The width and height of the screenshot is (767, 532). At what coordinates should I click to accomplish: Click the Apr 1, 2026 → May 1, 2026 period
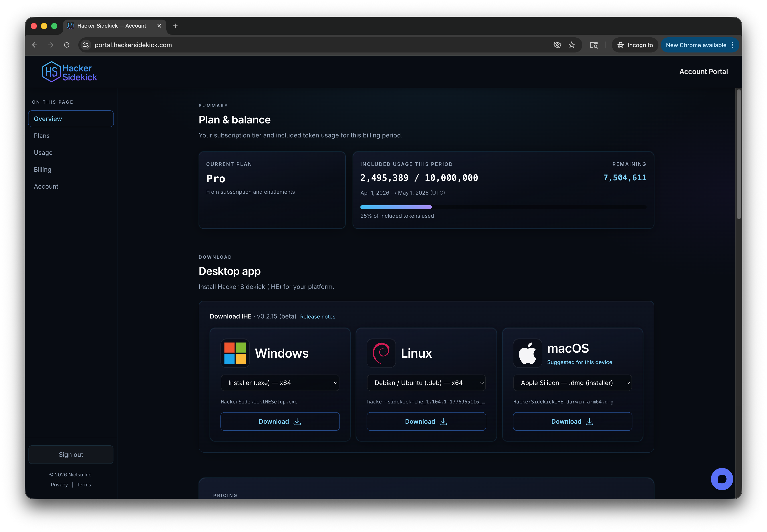pos(402,193)
